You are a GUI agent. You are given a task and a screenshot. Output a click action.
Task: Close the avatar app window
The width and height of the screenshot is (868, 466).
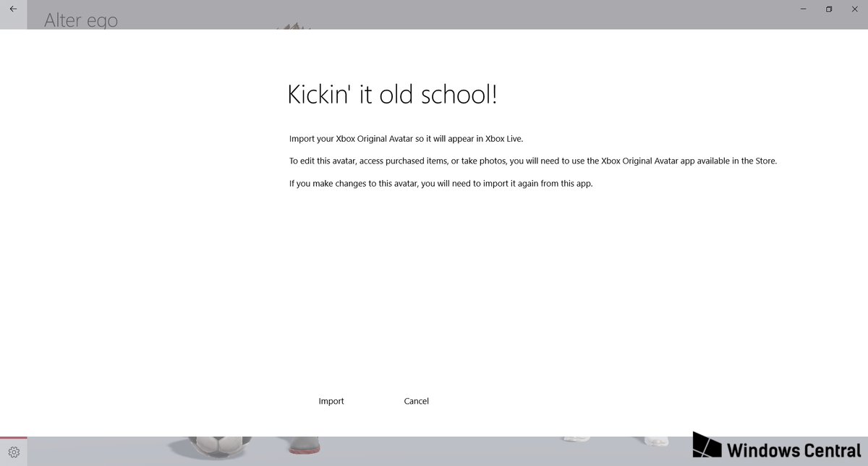click(x=854, y=9)
